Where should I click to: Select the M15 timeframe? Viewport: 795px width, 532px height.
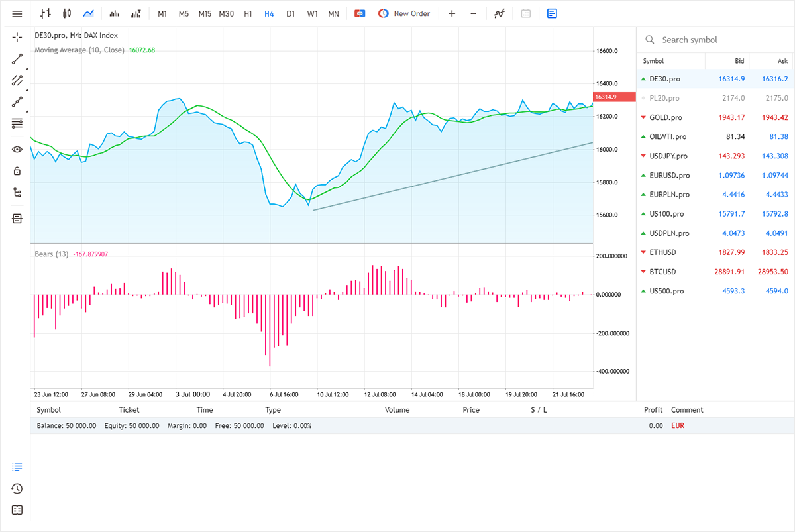(x=205, y=13)
